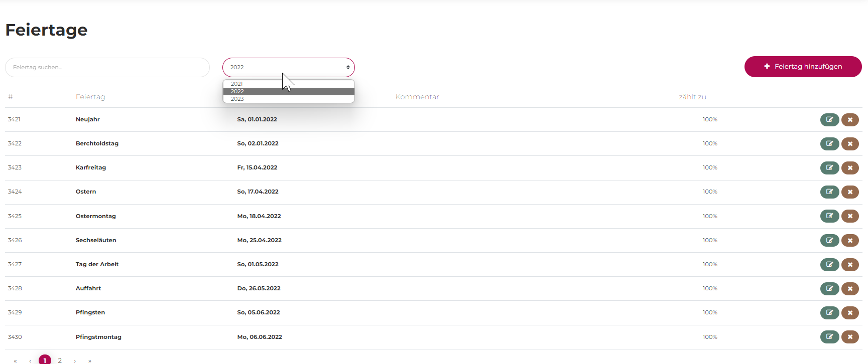The image size is (868, 364).
Task: Delete the Tag der Arbeit entry
Action: (x=850, y=265)
